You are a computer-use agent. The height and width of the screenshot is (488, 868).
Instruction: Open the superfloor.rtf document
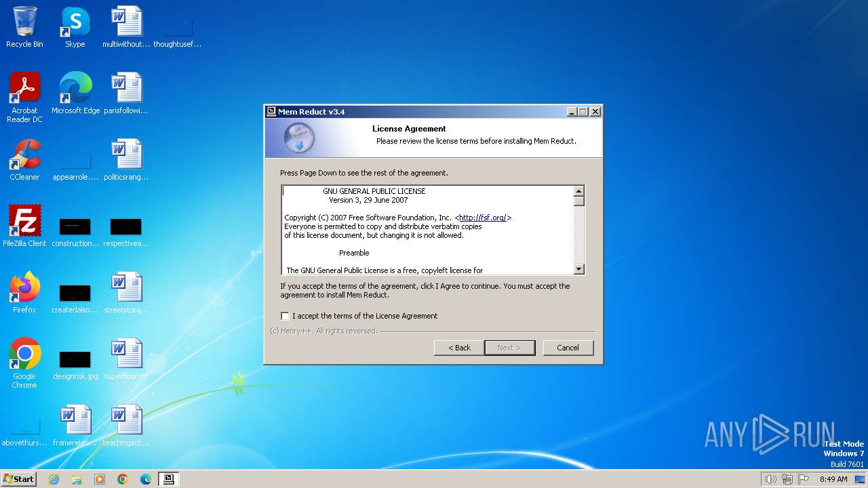click(x=126, y=359)
